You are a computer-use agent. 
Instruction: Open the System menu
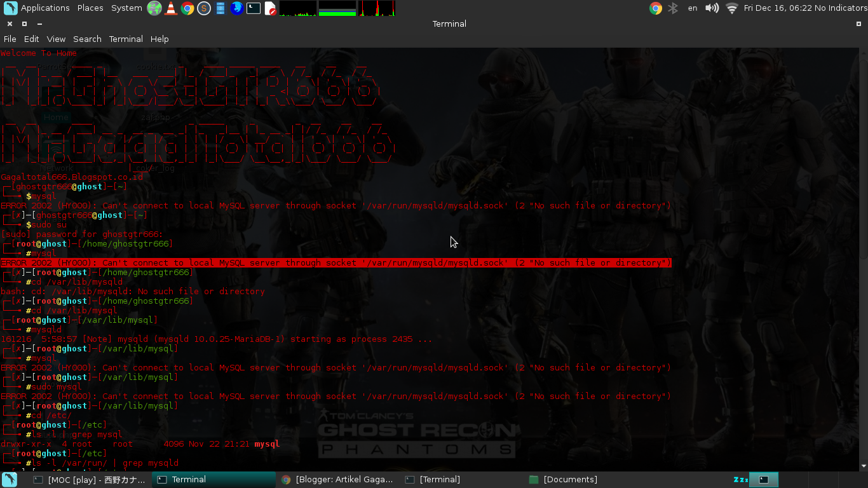tap(126, 8)
